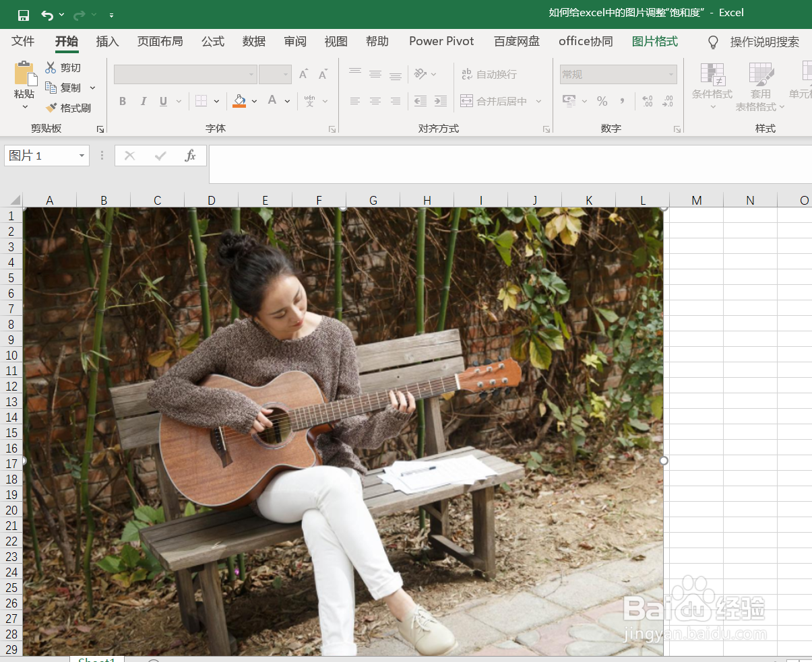Switch to the 图片格式 ribbon tab

655,41
